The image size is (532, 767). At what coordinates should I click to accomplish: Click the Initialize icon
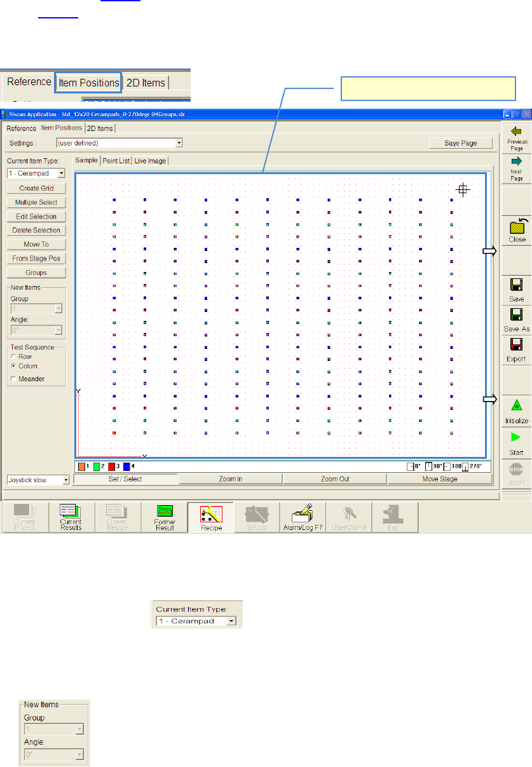coord(517,405)
